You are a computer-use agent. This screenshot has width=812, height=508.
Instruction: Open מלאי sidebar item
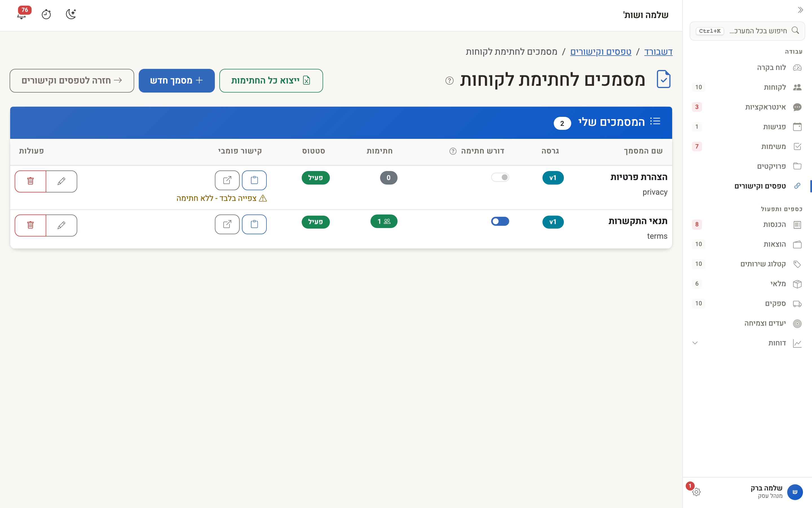(x=747, y=284)
